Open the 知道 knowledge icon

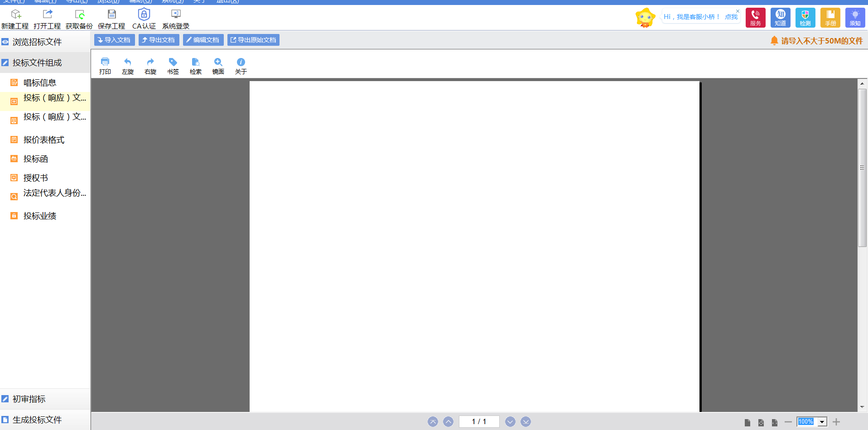[x=781, y=18]
